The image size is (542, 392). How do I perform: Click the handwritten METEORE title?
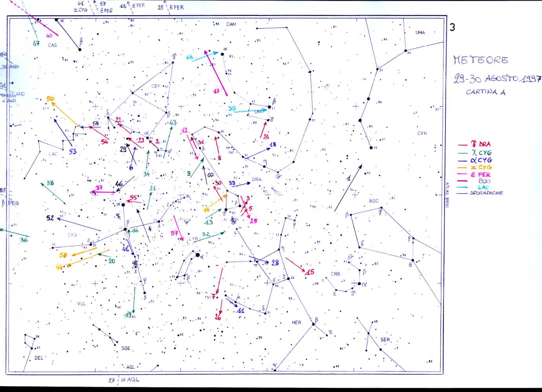[481, 60]
